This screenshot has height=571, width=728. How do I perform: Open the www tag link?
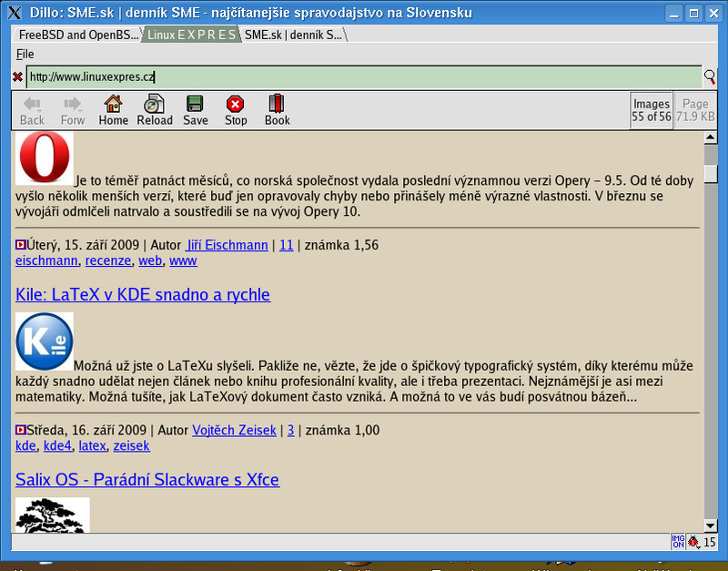(183, 260)
